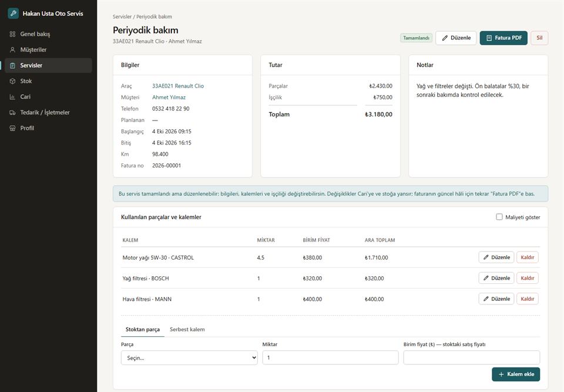Click the Toplam amount ₺3.180,00
This screenshot has height=392, width=564.
click(x=378, y=115)
